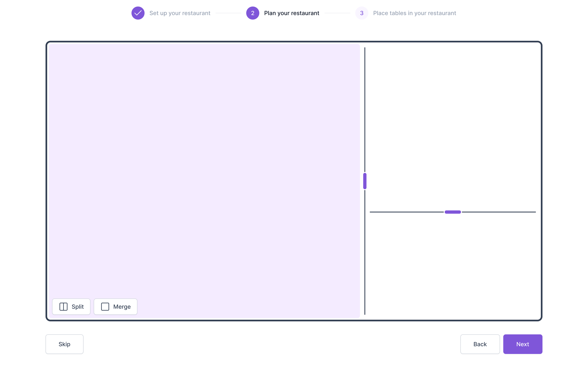Jump to "Place tables in your restaurant" step
The height and width of the screenshot is (367, 588).
414,13
